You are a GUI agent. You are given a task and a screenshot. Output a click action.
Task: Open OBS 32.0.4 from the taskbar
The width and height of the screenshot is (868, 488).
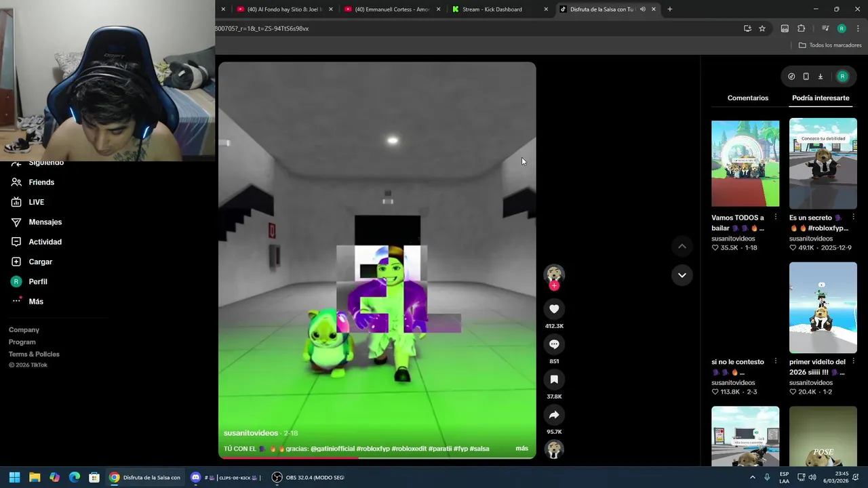click(309, 477)
